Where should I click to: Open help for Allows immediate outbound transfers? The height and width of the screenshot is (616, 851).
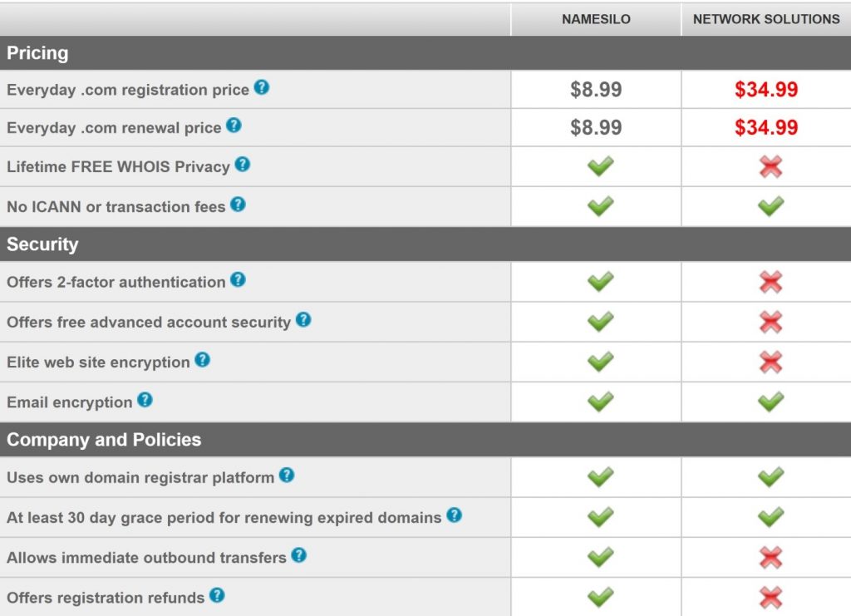click(x=298, y=555)
